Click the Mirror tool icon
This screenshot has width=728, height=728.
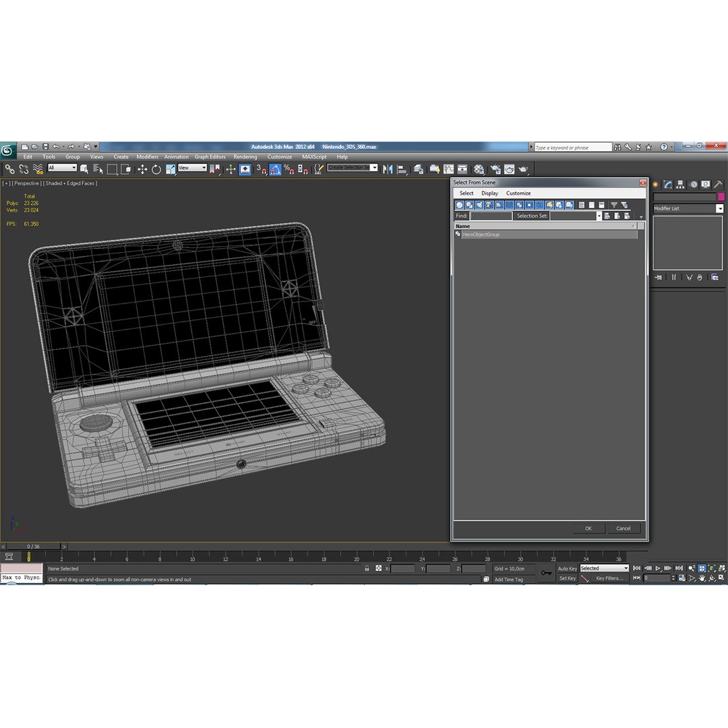coord(388,169)
